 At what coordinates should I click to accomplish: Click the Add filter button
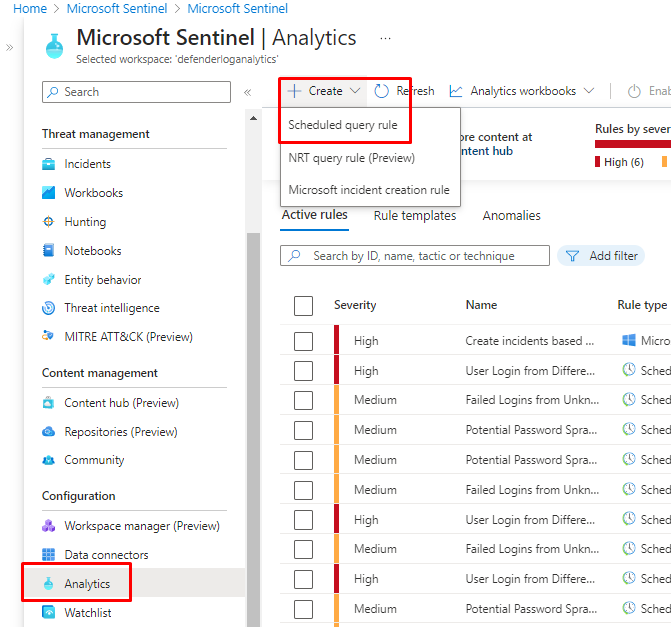point(601,256)
